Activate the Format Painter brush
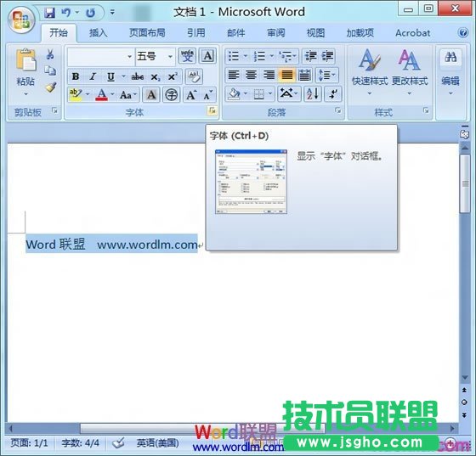Screen dimensions: 476x456 (51, 87)
